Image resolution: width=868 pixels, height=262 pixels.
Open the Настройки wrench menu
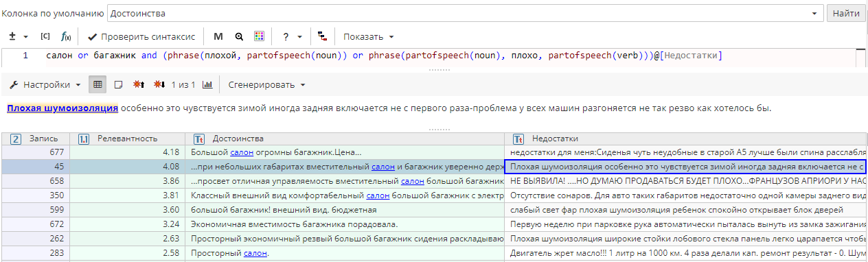45,85
